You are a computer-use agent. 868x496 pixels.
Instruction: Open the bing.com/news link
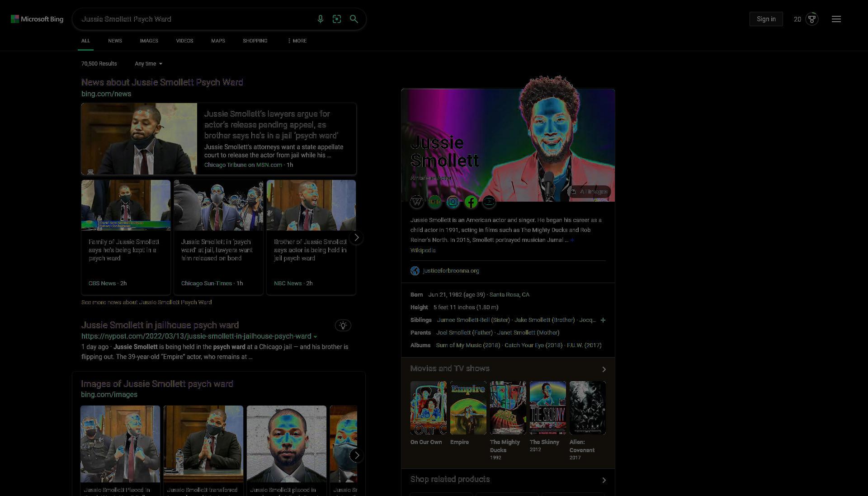(x=106, y=94)
